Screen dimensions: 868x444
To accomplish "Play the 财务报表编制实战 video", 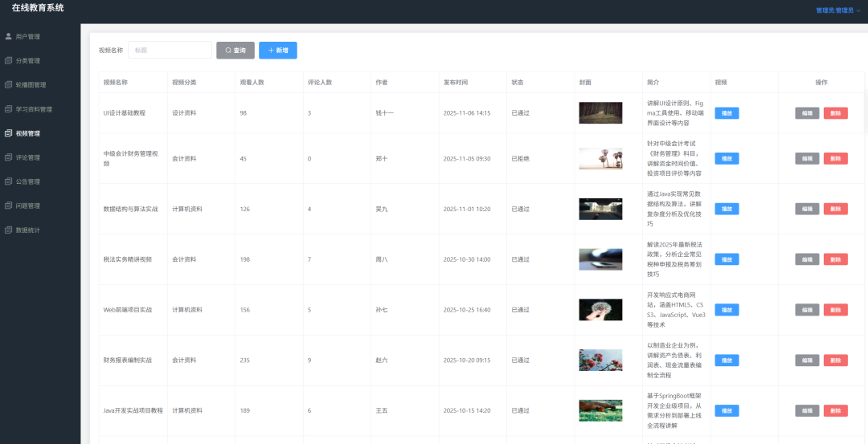I will pyautogui.click(x=727, y=360).
